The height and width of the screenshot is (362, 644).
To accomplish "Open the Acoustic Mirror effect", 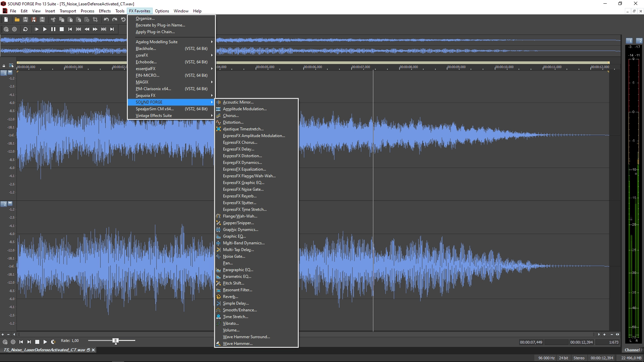I will pos(256,102).
